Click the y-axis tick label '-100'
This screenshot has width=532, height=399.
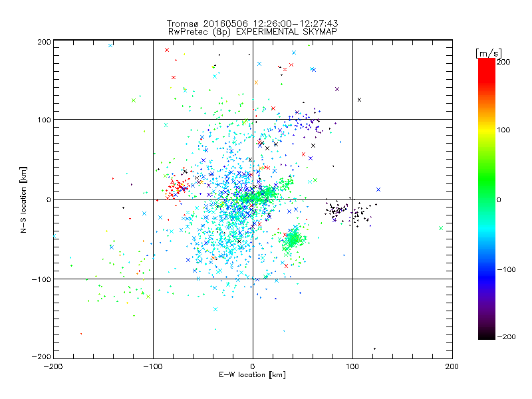point(41,279)
